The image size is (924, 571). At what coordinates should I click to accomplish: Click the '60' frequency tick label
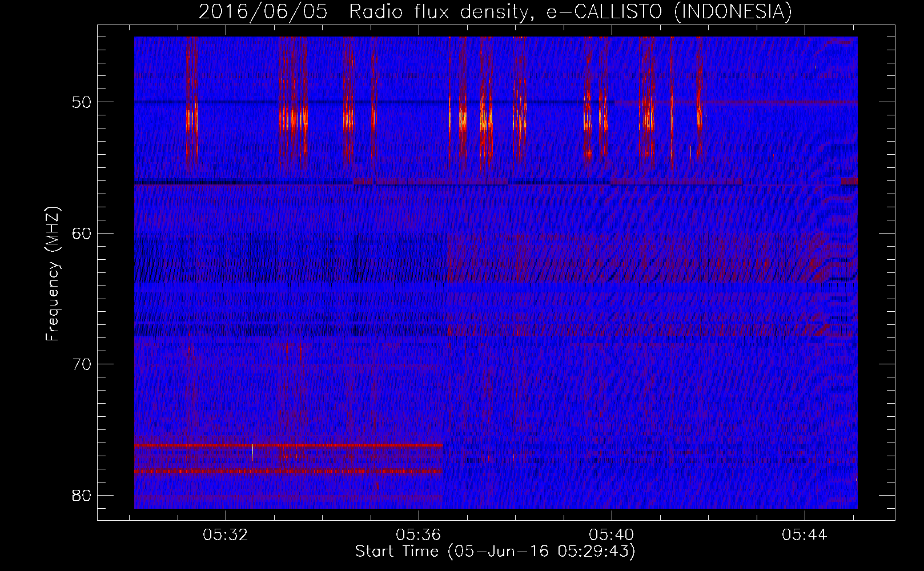(82, 233)
